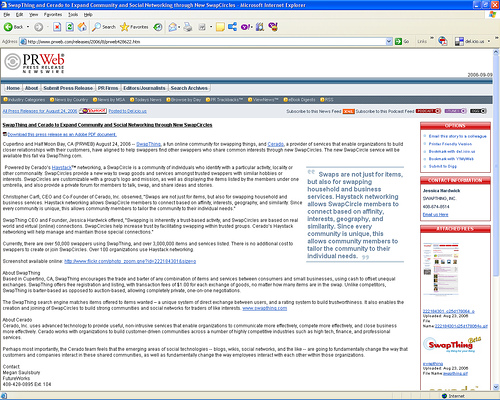Viewport: 500px width, 400px height.
Task: Open the File menu
Action: coord(7,15)
